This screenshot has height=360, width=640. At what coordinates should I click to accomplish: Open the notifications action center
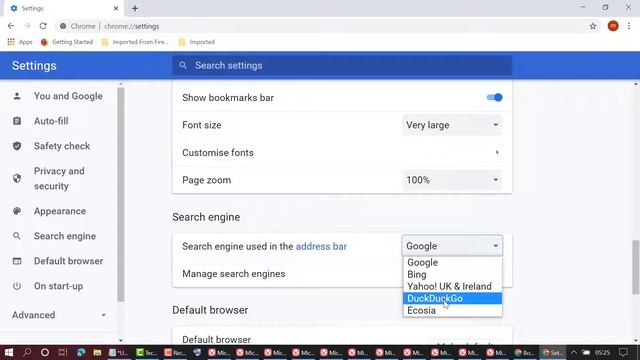(623, 352)
